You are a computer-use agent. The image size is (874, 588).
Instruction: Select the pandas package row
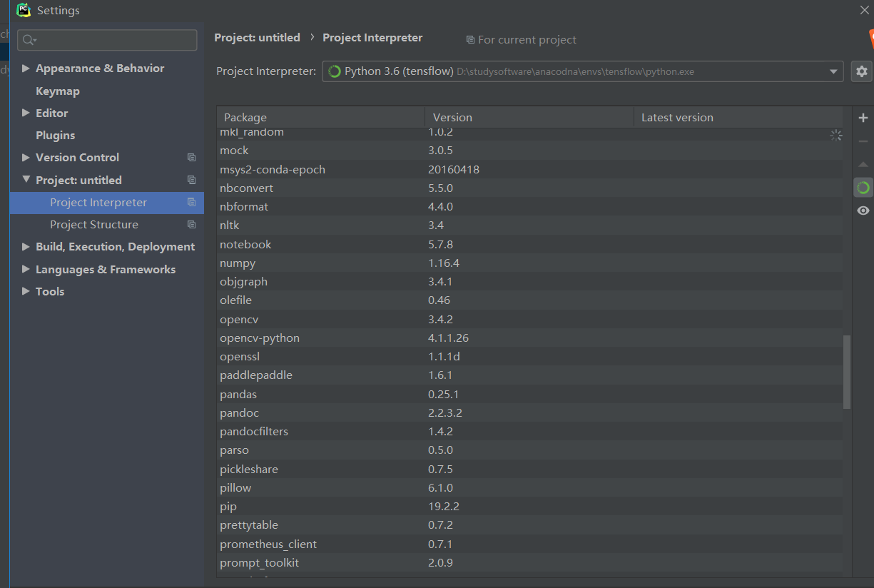click(x=530, y=395)
